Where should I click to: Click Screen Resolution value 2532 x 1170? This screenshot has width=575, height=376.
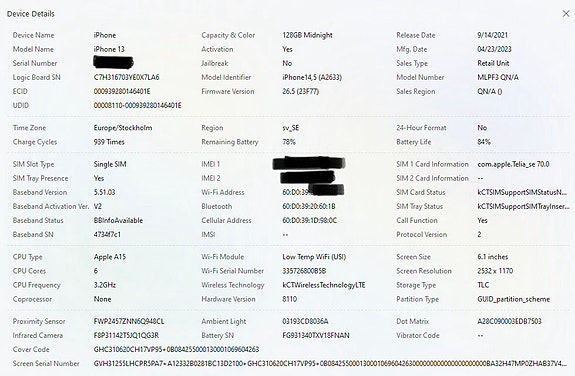(x=495, y=271)
